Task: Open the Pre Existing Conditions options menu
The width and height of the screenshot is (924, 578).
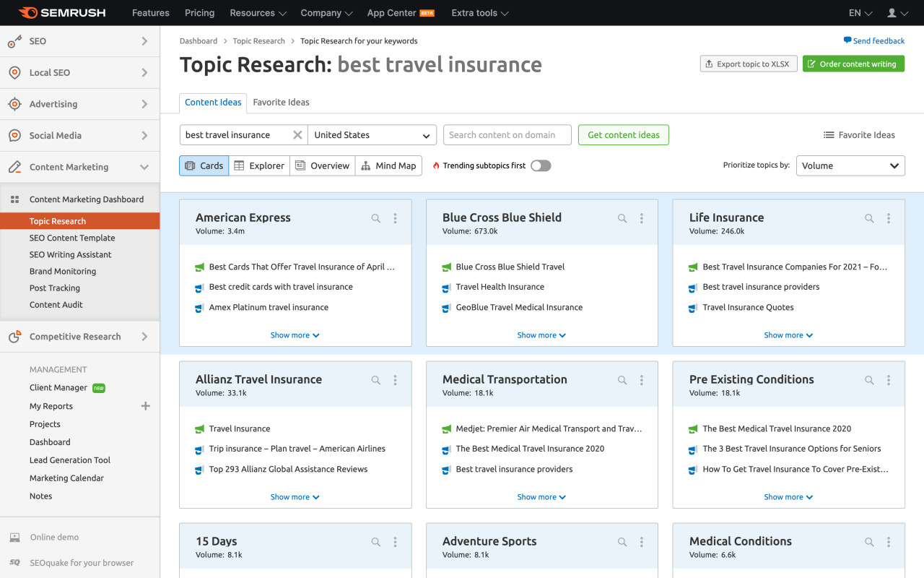Action: [x=889, y=380]
